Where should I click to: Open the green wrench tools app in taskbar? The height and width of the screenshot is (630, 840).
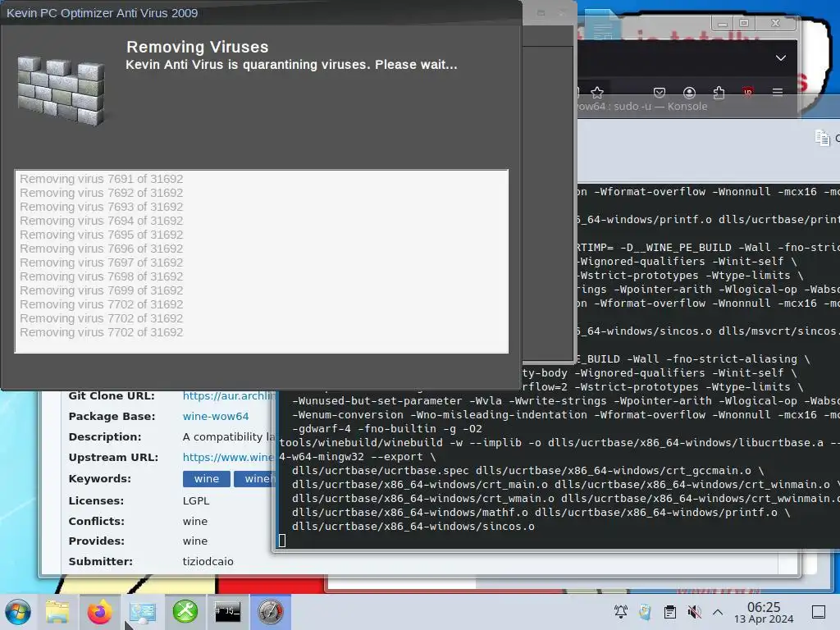pyautogui.click(x=185, y=612)
